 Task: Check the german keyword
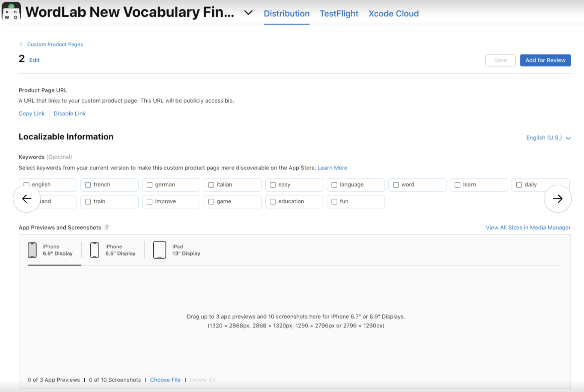(x=150, y=185)
